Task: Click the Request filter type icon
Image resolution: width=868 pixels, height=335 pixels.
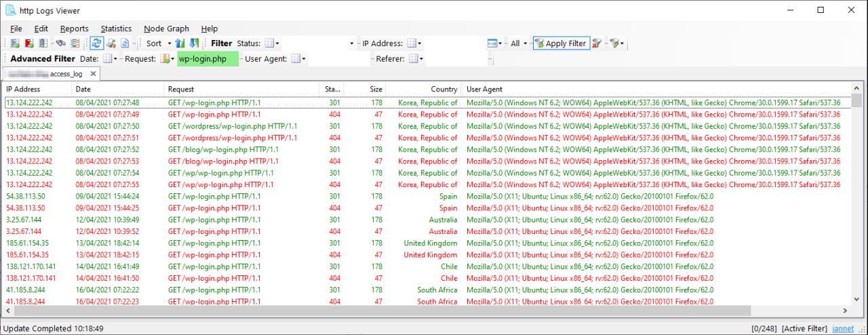Action: coord(165,59)
